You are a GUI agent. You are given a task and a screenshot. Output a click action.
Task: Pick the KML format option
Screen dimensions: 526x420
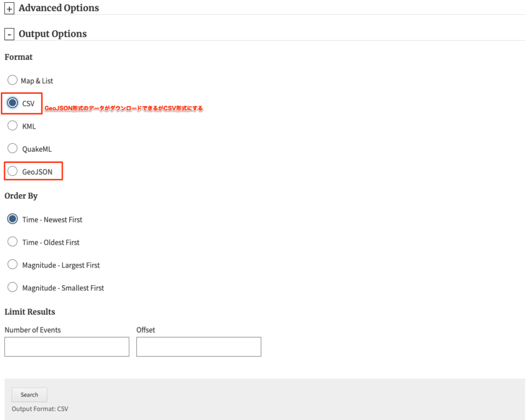12,126
